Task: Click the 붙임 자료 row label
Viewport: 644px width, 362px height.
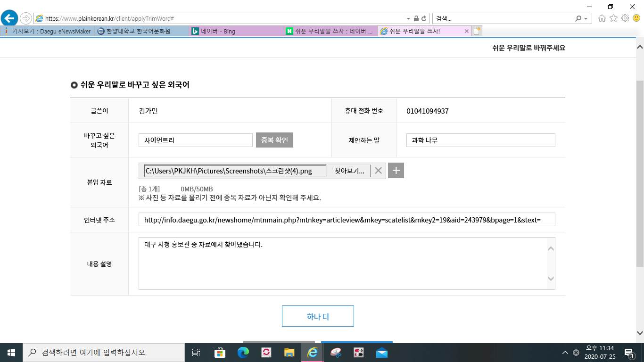Action: pos(99,182)
